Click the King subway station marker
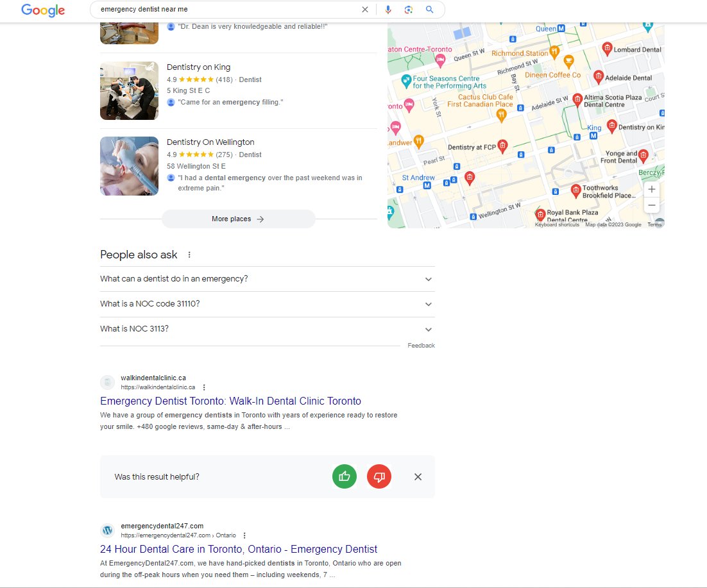This screenshot has height=588, width=707. [x=593, y=136]
